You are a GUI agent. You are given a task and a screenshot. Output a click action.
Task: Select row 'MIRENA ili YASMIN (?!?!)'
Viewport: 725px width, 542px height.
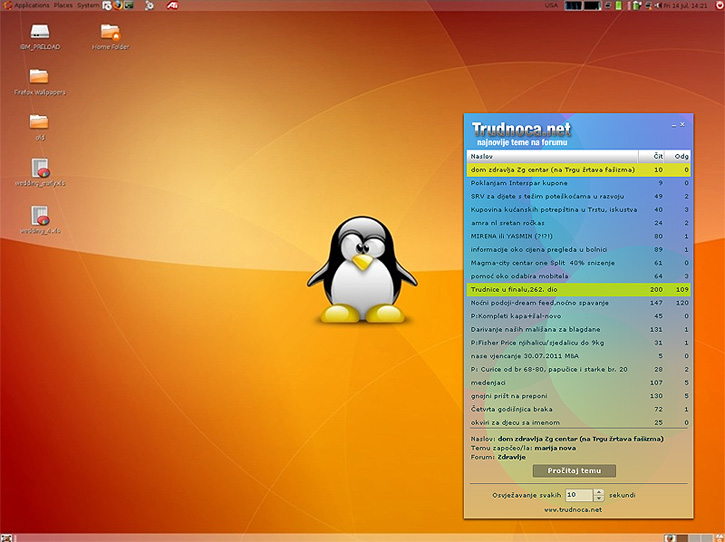578,236
